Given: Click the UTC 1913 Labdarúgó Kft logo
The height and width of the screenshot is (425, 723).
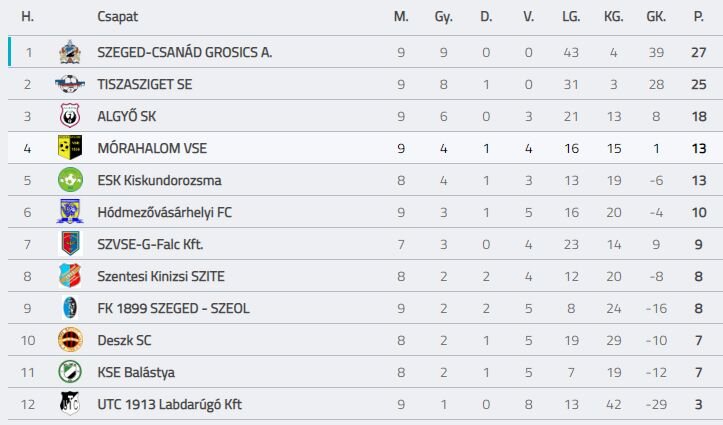Looking at the screenshot, I should coord(69,404).
